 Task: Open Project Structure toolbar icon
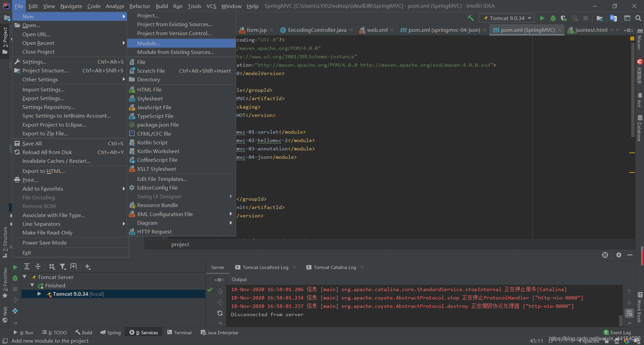pos(600,18)
